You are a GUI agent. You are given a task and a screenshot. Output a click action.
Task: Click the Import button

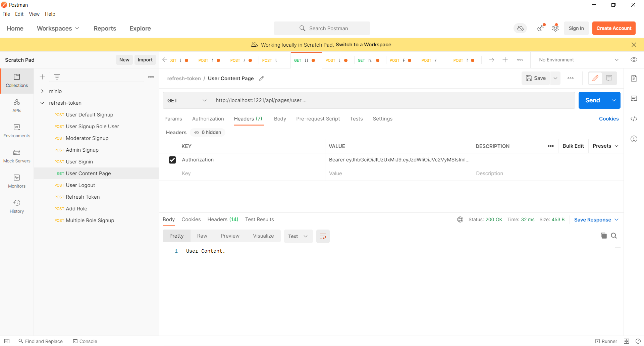[145, 60]
